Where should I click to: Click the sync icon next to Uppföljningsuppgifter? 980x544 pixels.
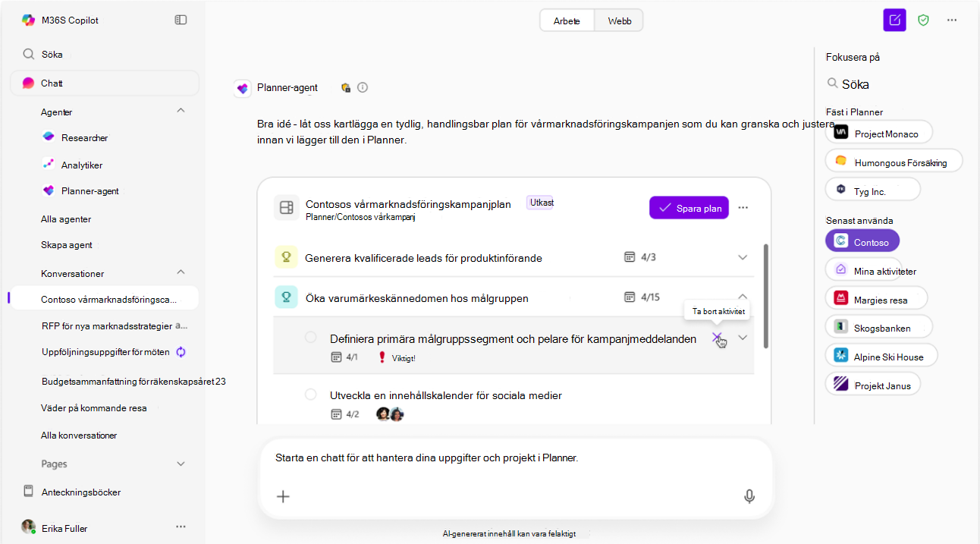181,352
